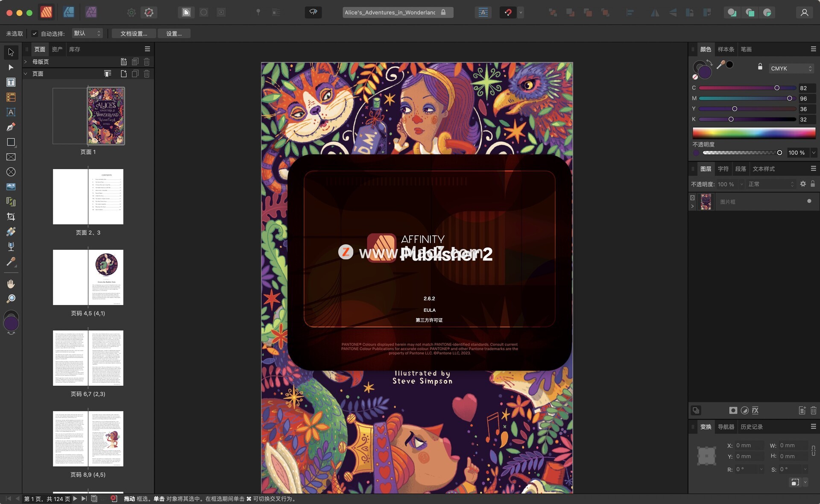Select the Picture Frame Ellipse tool
Image resolution: width=820 pixels, height=504 pixels.
(11, 172)
